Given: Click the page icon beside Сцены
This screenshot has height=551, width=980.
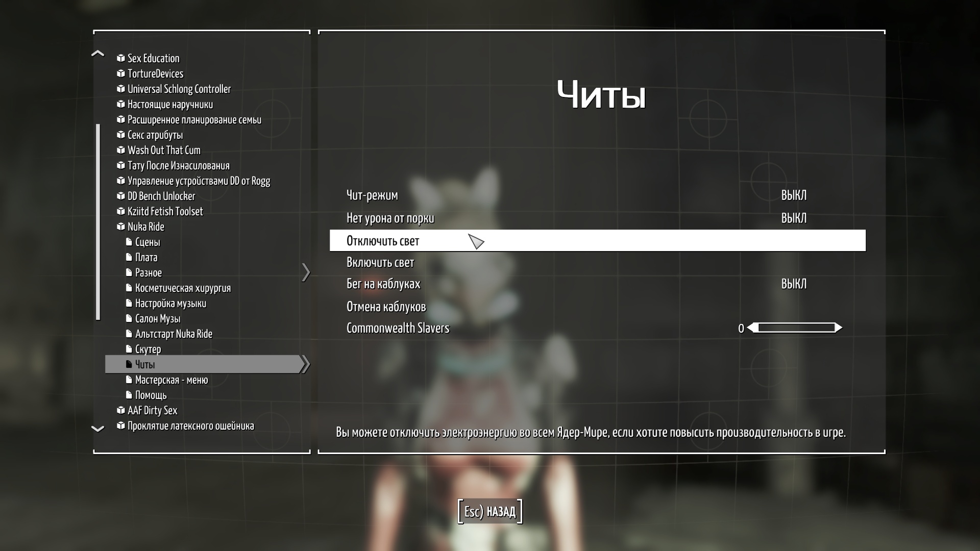Looking at the screenshot, I should coord(129,242).
